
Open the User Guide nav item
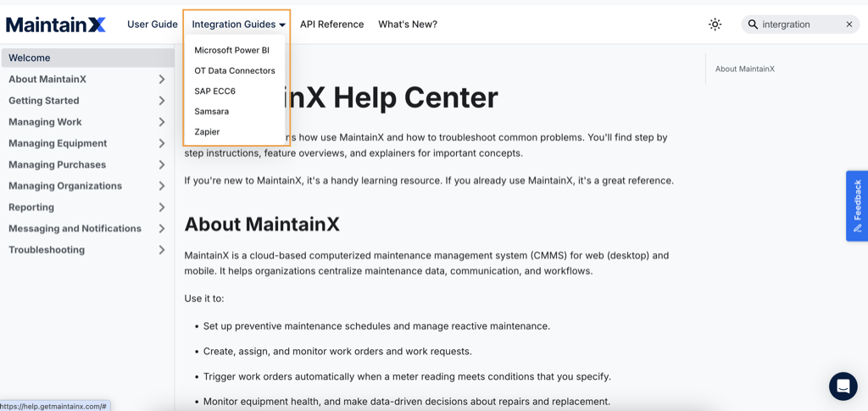tap(153, 25)
